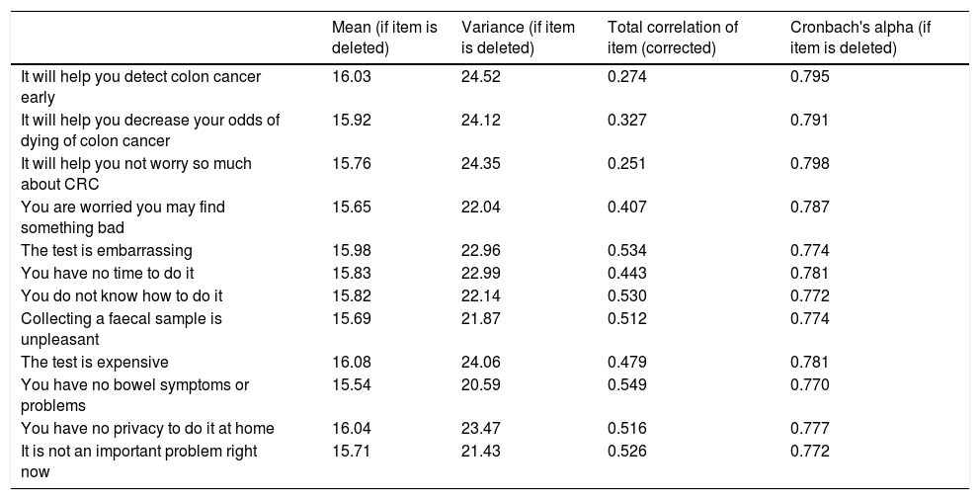Image resolution: width=980 pixels, height=500 pixels.
Task: Select the "Total correlation of item (corrected)" header
Action: coord(674,36)
